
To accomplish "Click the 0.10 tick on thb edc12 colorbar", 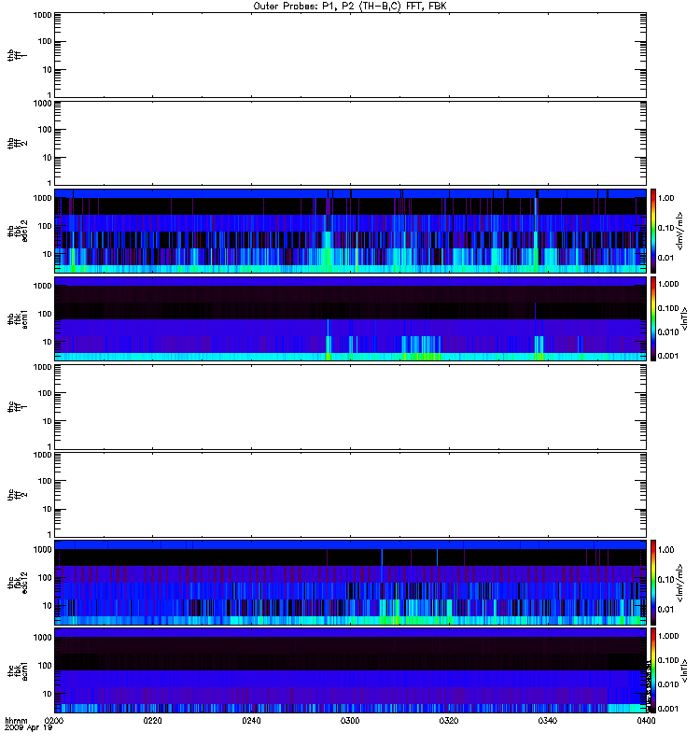I will point(665,228).
